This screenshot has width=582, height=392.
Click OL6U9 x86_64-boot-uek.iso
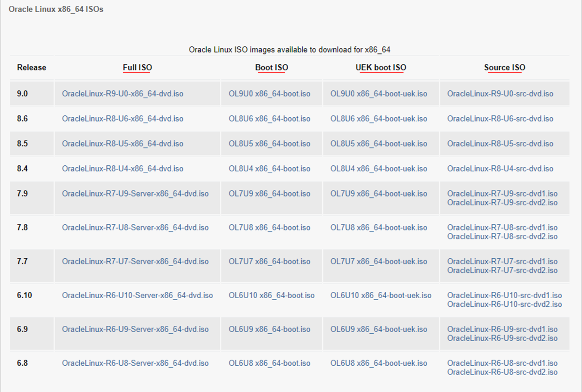tap(379, 329)
